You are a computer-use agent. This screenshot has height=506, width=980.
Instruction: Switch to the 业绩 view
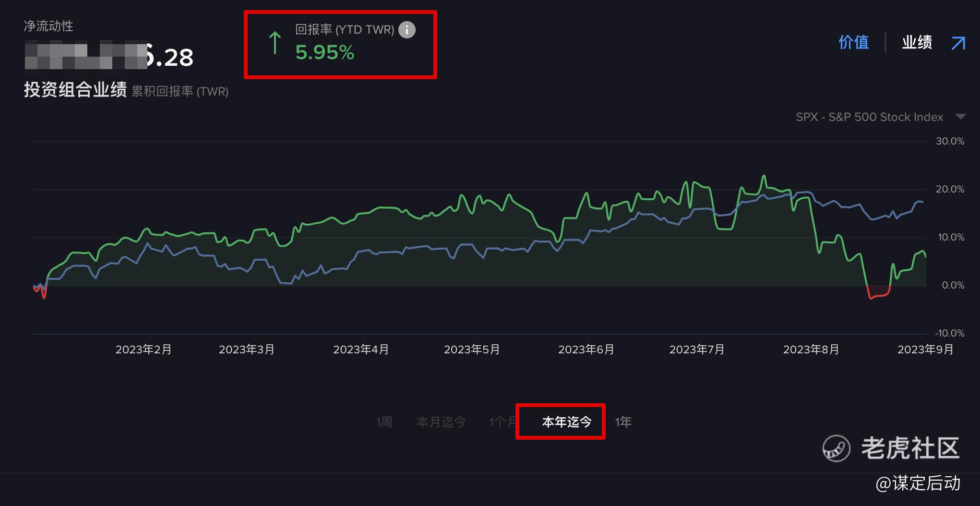coord(917,42)
